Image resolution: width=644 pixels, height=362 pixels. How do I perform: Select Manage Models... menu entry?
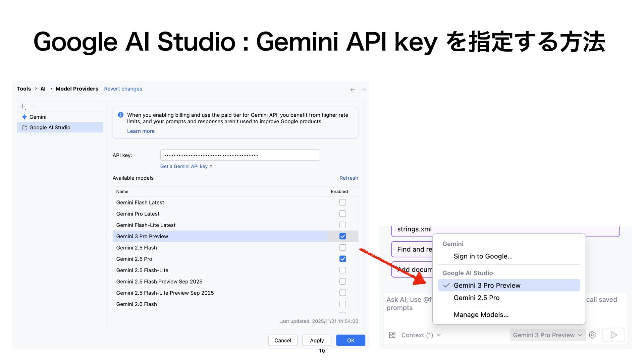point(481,315)
